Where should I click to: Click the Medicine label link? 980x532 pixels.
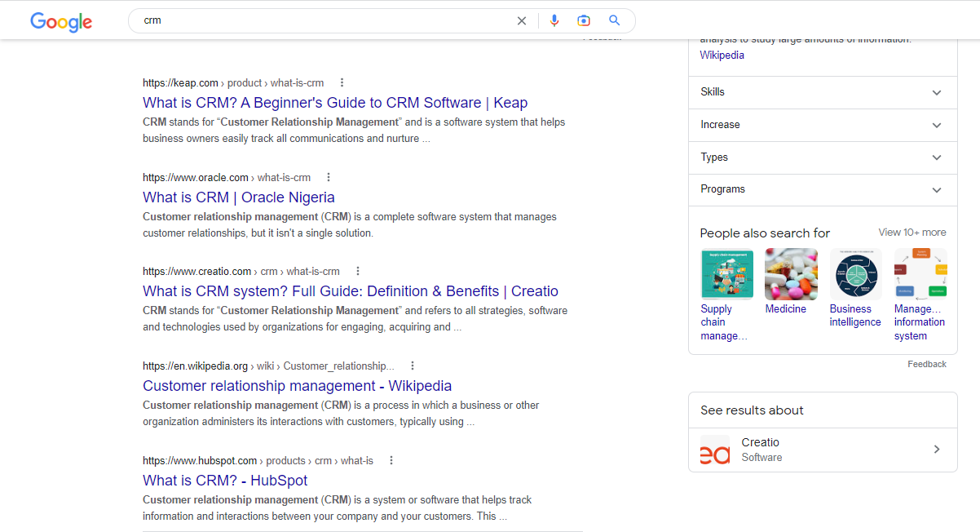coord(786,309)
